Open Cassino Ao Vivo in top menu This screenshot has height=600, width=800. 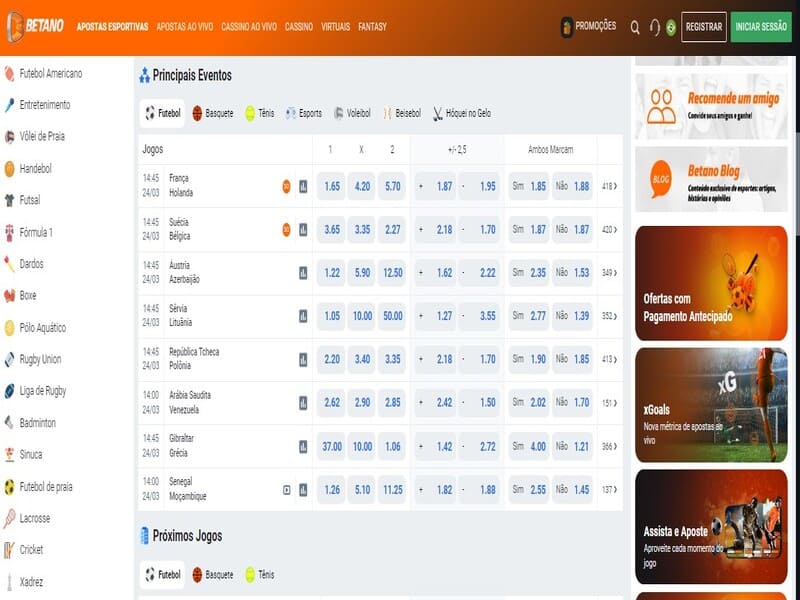[x=249, y=27]
